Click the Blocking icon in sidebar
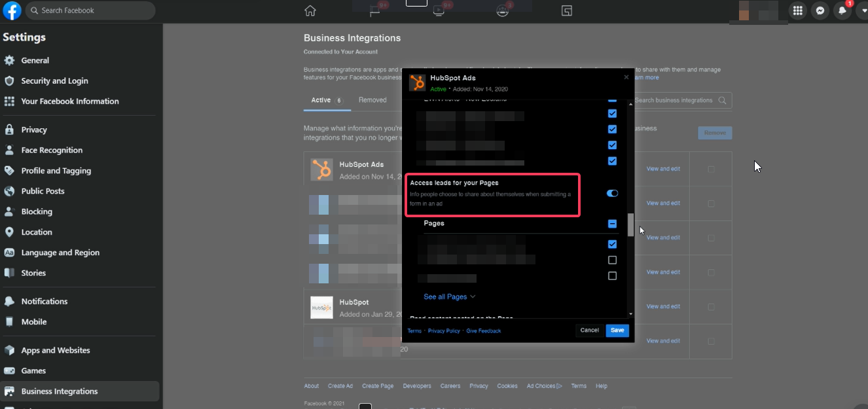Viewport: 868px width, 409px height. tap(9, 211)
